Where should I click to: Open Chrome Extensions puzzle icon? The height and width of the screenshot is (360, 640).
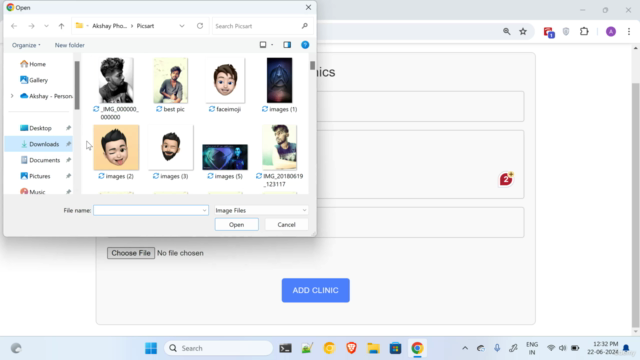coord(584,31)
